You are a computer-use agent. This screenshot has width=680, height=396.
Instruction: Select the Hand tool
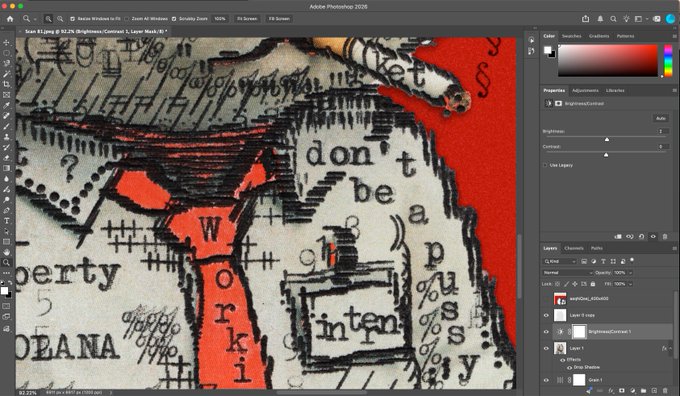coord(7,252)
